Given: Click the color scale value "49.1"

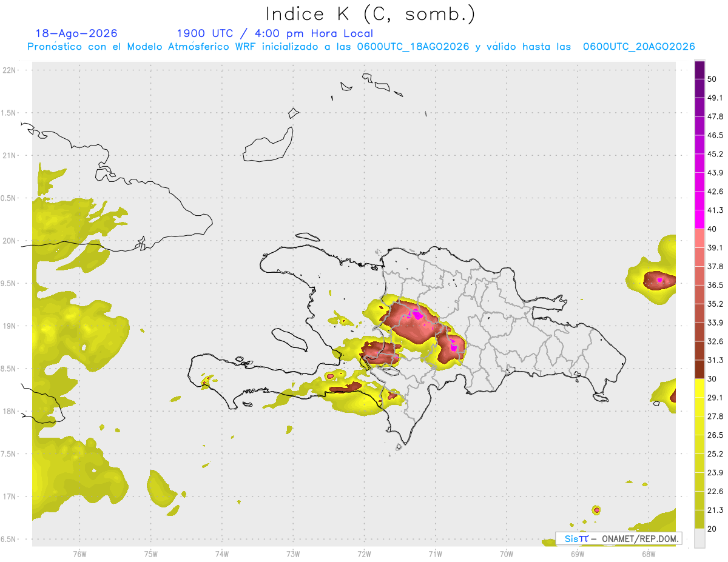Looking at the screenshot, I should click(x=715, y=98).
